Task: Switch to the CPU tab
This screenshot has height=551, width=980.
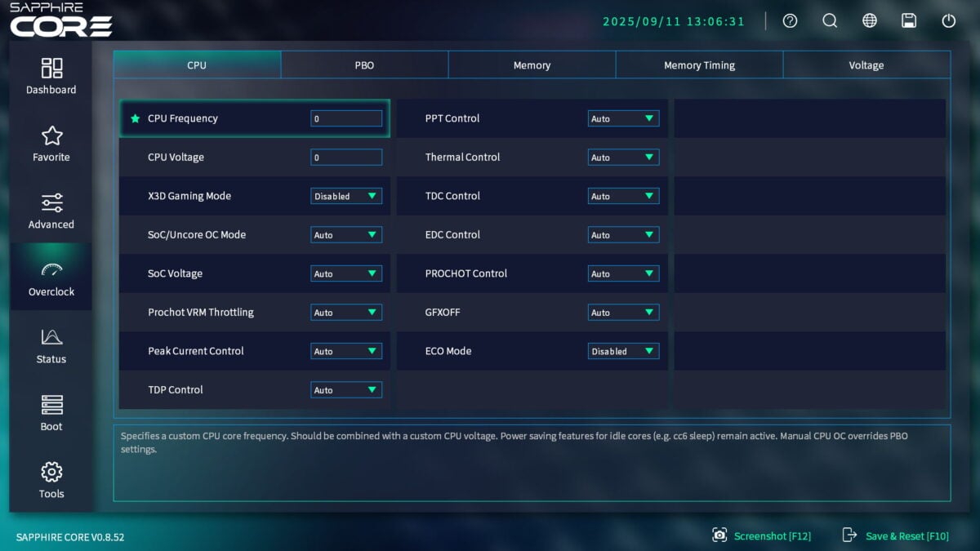Action: tap(197, 65)
